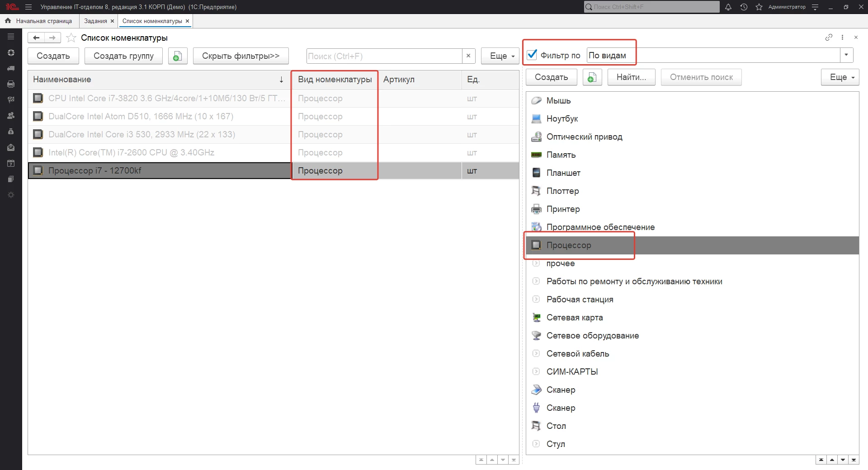The height and width of the screenshot is (470, 868).
Task: Add list to favorites with star icon
Action: point(71,38)
